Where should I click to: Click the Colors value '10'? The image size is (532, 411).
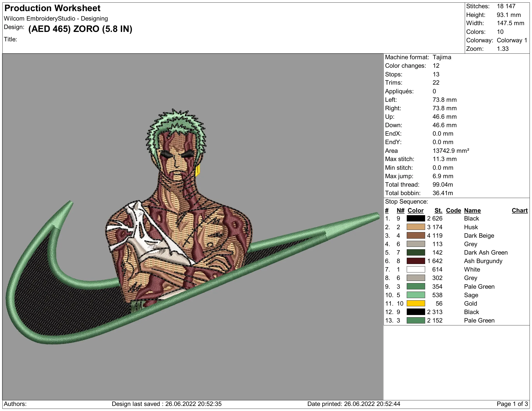point(500,32)
